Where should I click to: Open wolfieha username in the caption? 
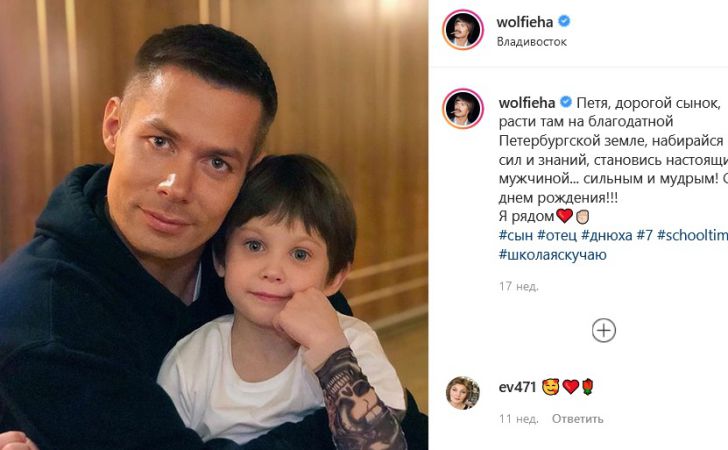[x=526, y=103]
